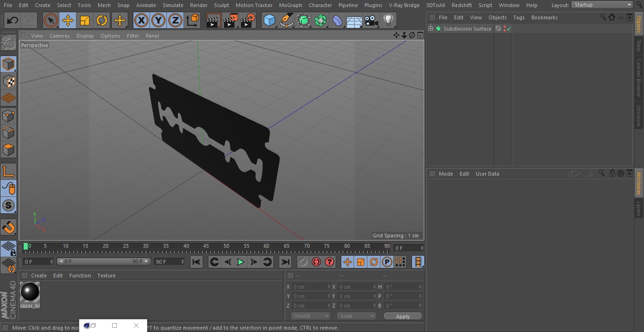This screenshot has height=332, width=644.
Task: Add a Subdivision Surface generator icon
Action: [304, 20]
